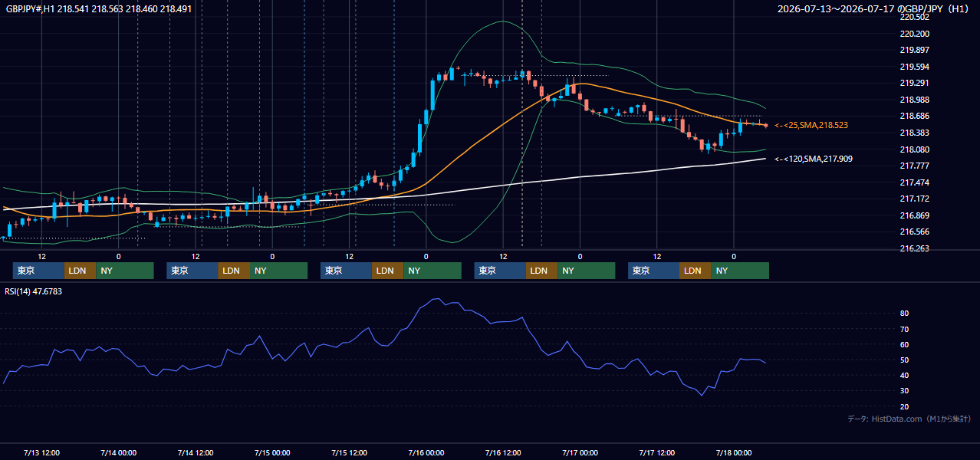Select the 7/14 00:00 time axis label
The image size is (980, 460).
118,452
